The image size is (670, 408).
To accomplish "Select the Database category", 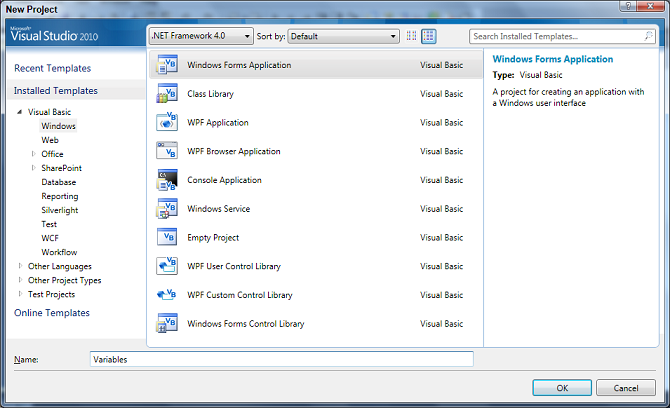I will click(x=59, y=182).
